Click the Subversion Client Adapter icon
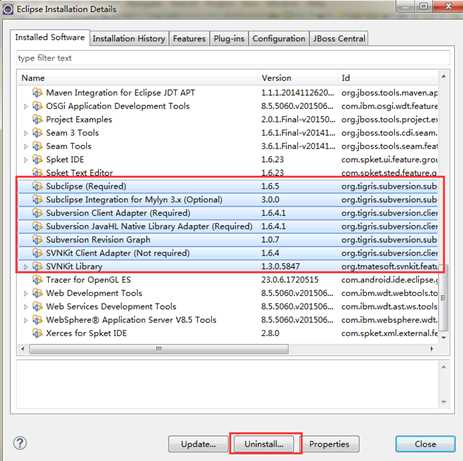This screenshot has height=461, width=463. (37, 213)
